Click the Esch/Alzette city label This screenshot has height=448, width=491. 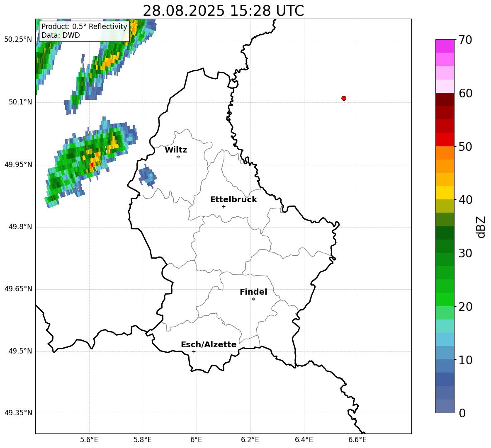tap(209, 344)
